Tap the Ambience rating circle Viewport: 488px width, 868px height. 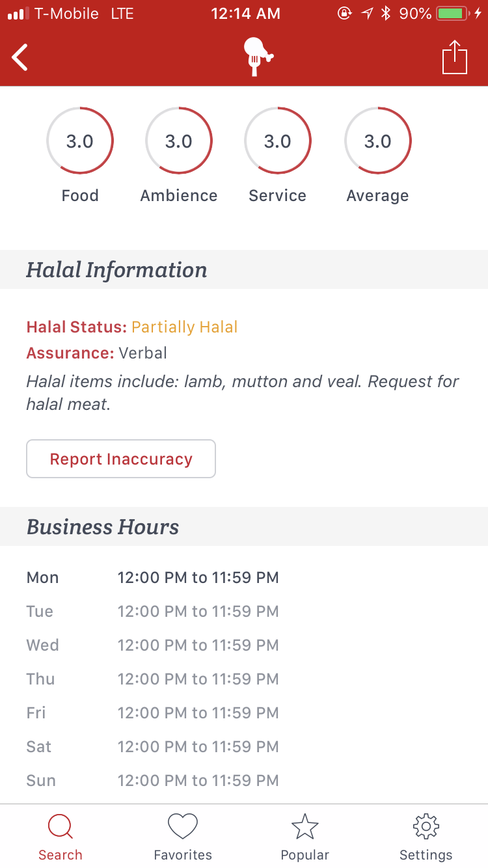tap(179, 141)
